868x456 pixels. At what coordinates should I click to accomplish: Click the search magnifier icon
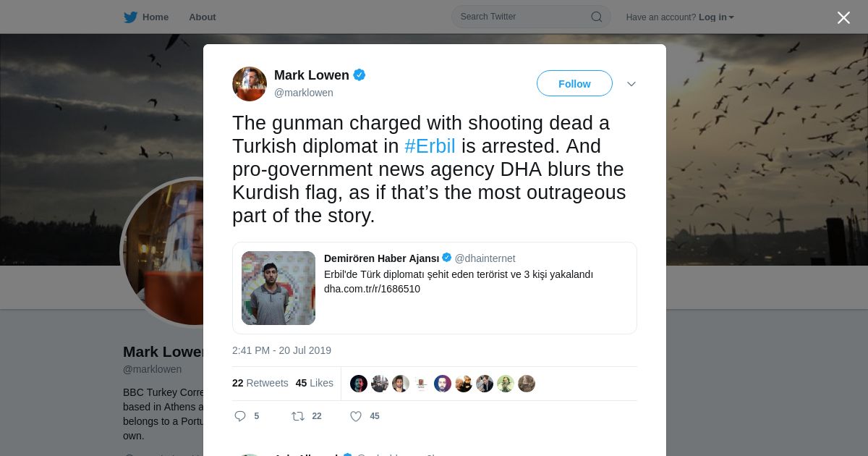pos(597,17)
